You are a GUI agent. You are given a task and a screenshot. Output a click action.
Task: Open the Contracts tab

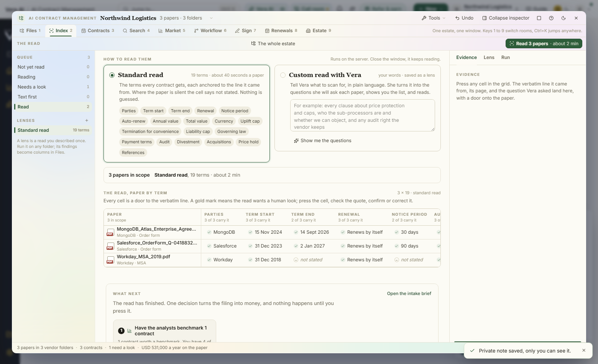point(98,31)
